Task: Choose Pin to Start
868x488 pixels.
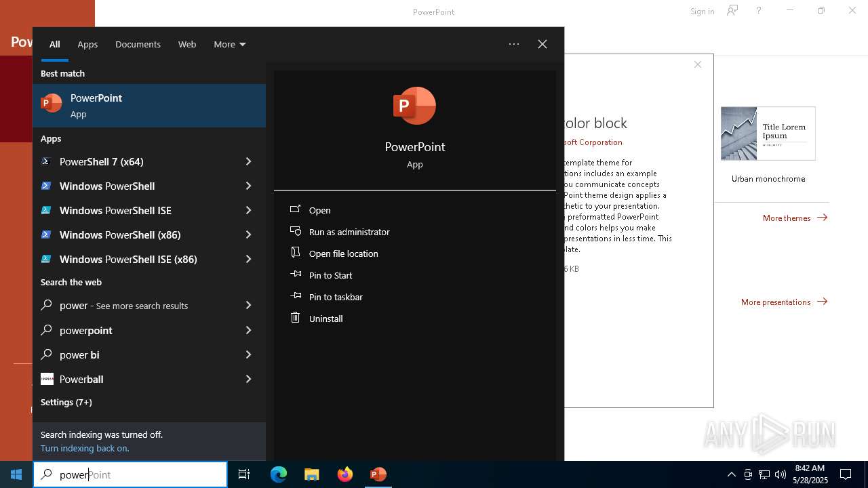Action: click(x=415, y=275)
